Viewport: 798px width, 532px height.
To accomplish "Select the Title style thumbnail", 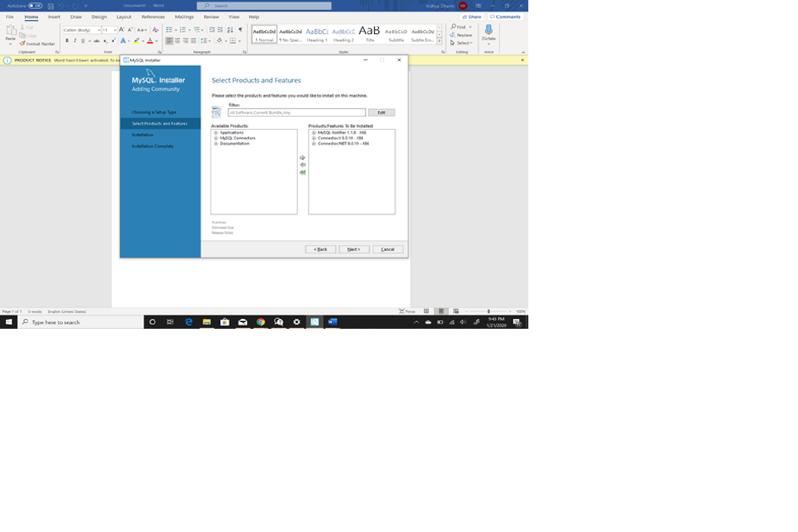I will 369,34.
